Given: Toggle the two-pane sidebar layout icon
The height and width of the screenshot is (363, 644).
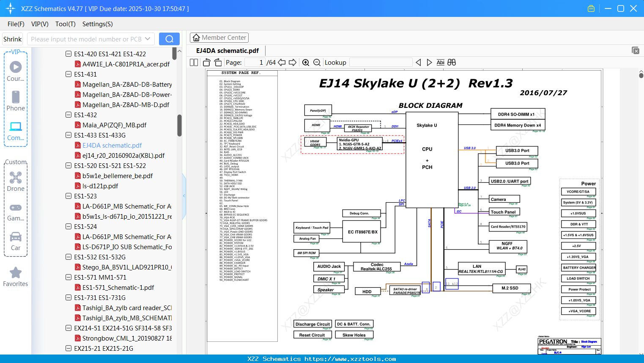Looking at the screenshot, I should click(194, 63).
